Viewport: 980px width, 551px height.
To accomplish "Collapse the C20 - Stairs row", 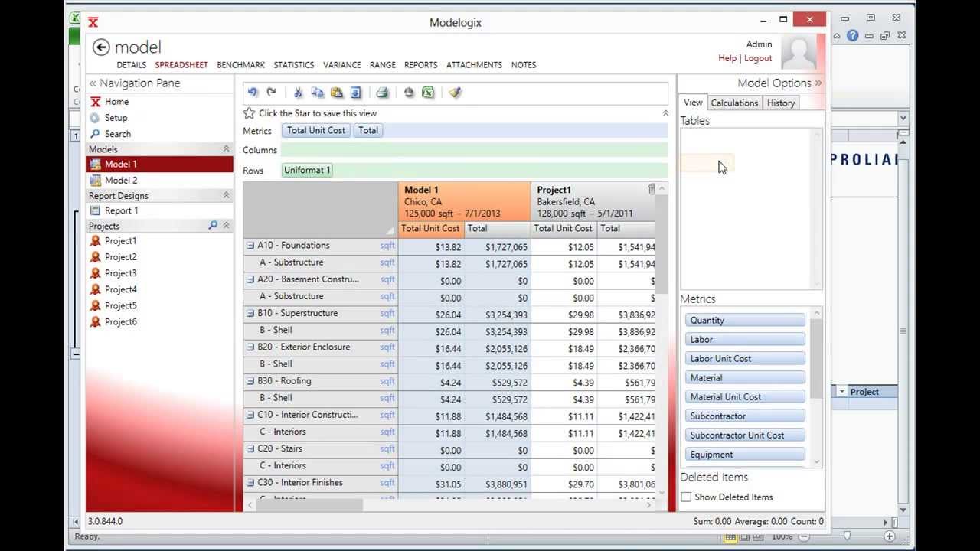I will pos(250,448).
